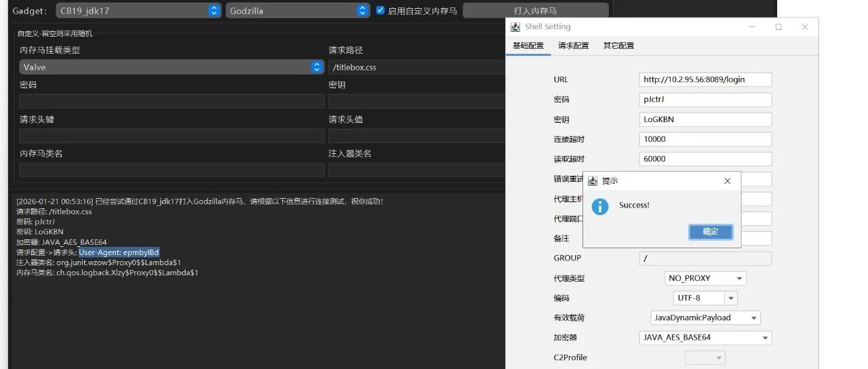This screenshot has width=868, height=369.
Task: Close the Shell Setting window
Action: (805, 27)
